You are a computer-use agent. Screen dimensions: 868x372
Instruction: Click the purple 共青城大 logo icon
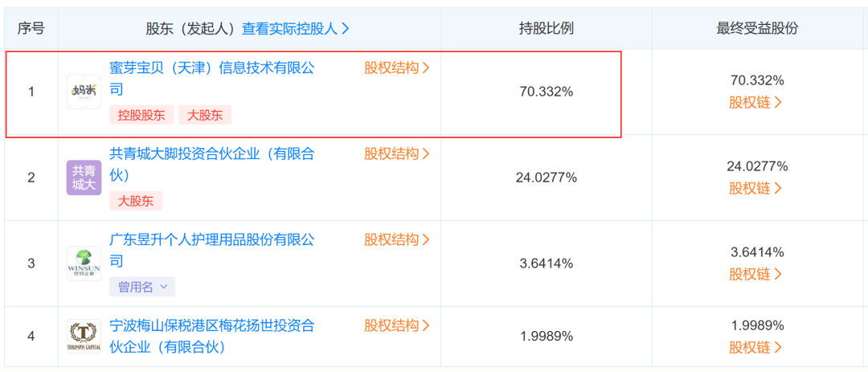tap(84, 178)
